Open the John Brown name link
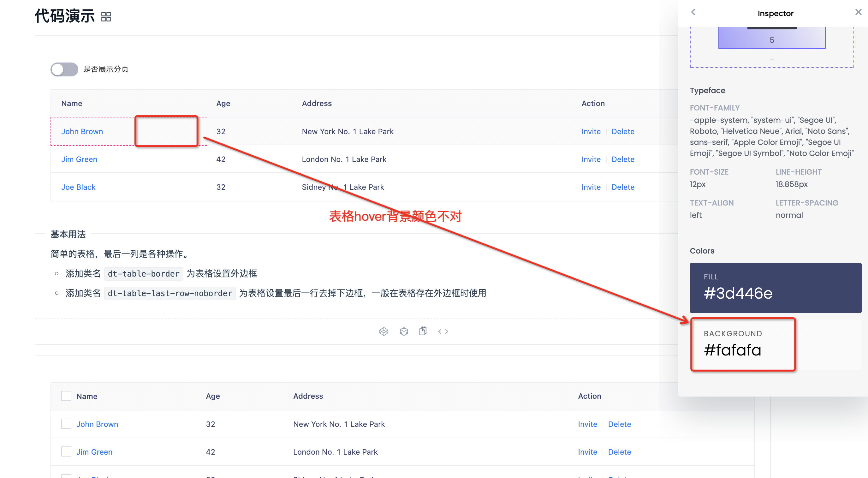 pos(82,131)
